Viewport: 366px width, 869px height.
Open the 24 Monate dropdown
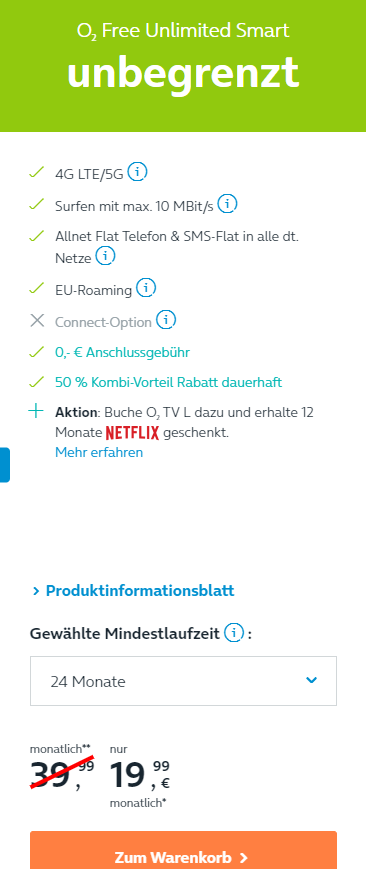click(x=184, y=681)
